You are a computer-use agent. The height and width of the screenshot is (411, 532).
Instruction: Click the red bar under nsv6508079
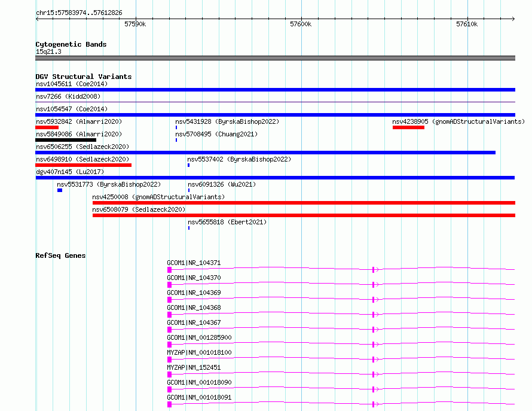click(x=304, y=215)
